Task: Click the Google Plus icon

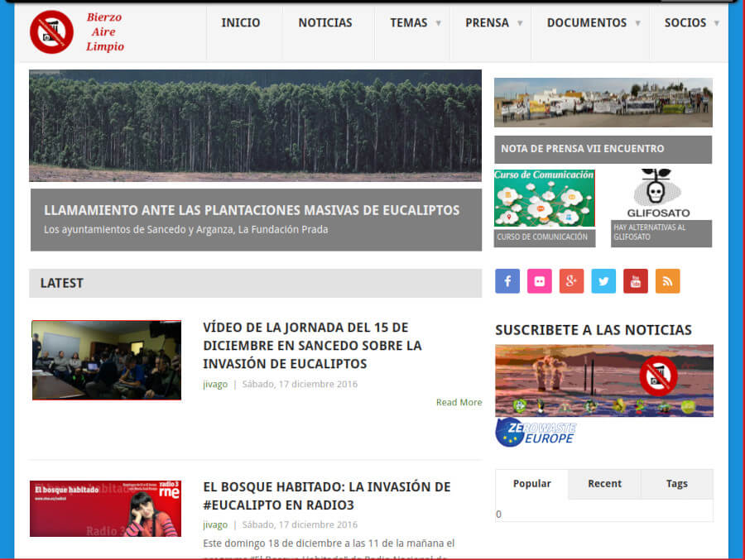Action: (571, 281)
